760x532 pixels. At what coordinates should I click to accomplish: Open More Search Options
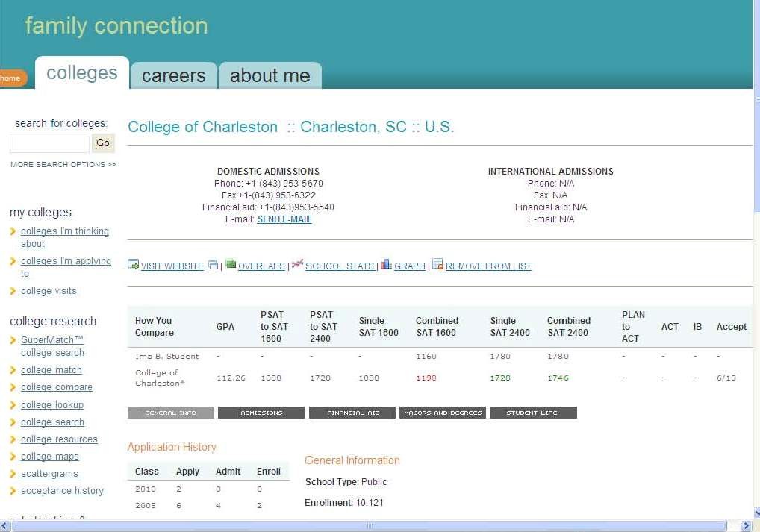63,165
